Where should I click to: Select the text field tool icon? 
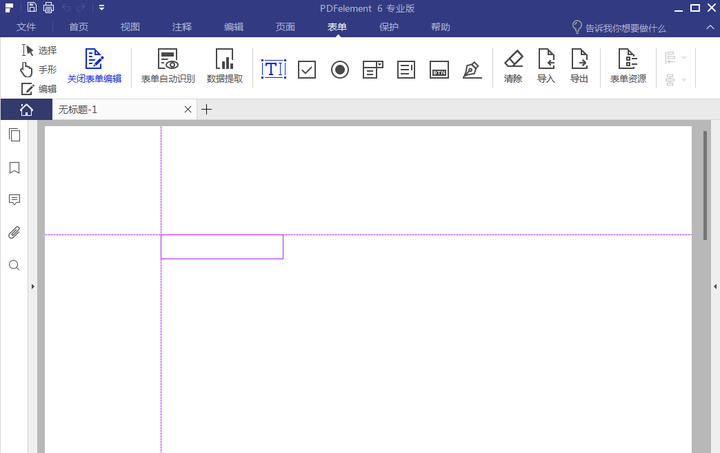274,69
